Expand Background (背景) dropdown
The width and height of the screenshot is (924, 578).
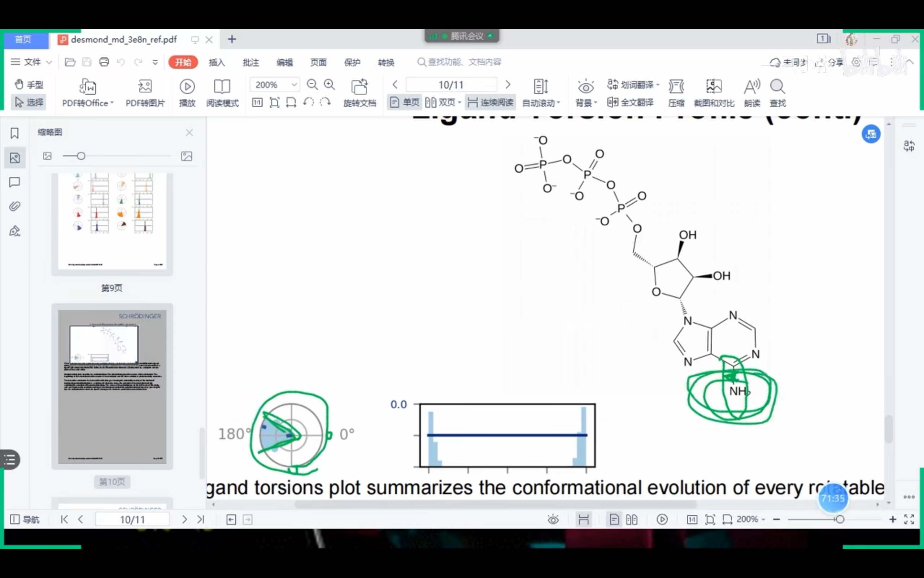[596, 103]
